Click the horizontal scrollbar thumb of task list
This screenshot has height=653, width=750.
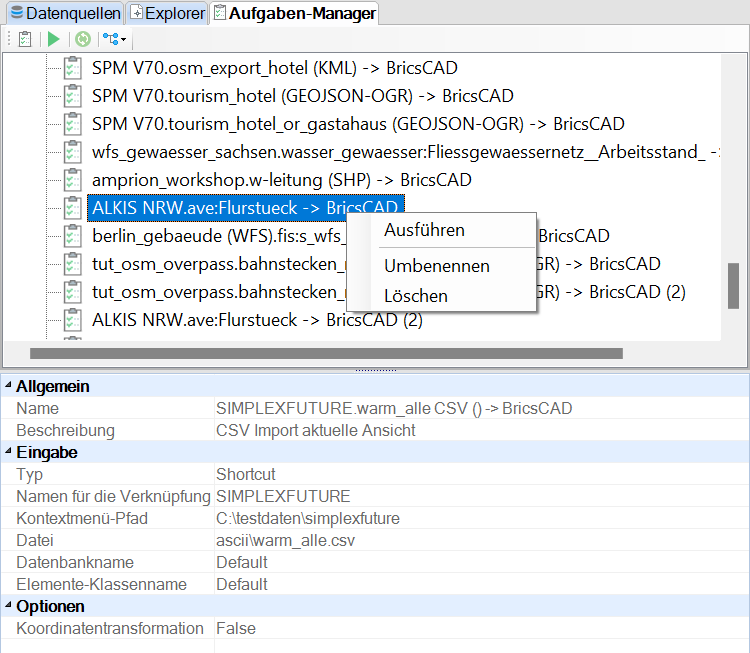[x=326, y=354]
